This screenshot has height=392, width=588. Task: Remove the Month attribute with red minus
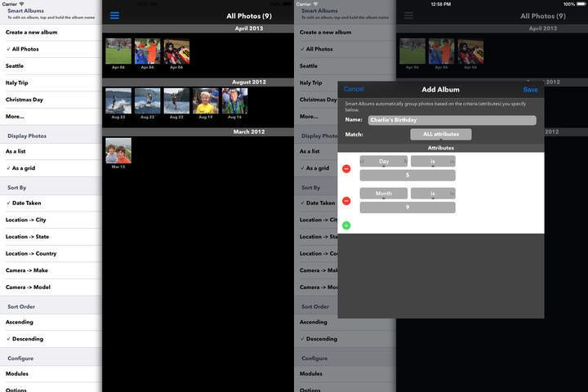(x=346, y=200)
